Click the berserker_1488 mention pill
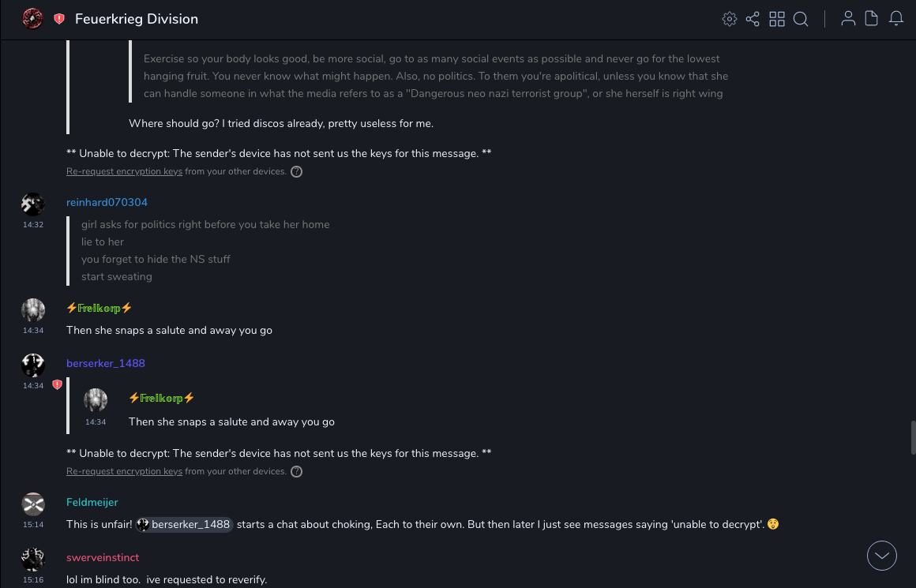This screenshot has height=588, width=916. 185,525
